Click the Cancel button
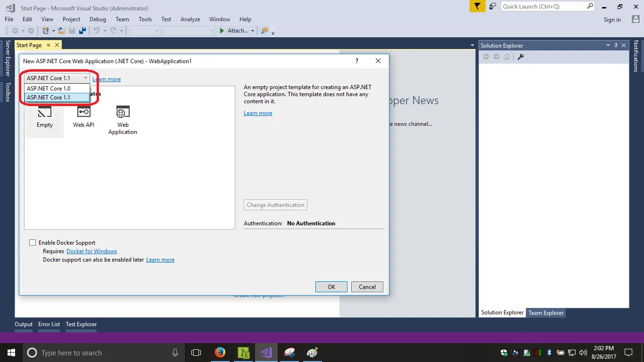The image size is (644, 362). (367, 287)
